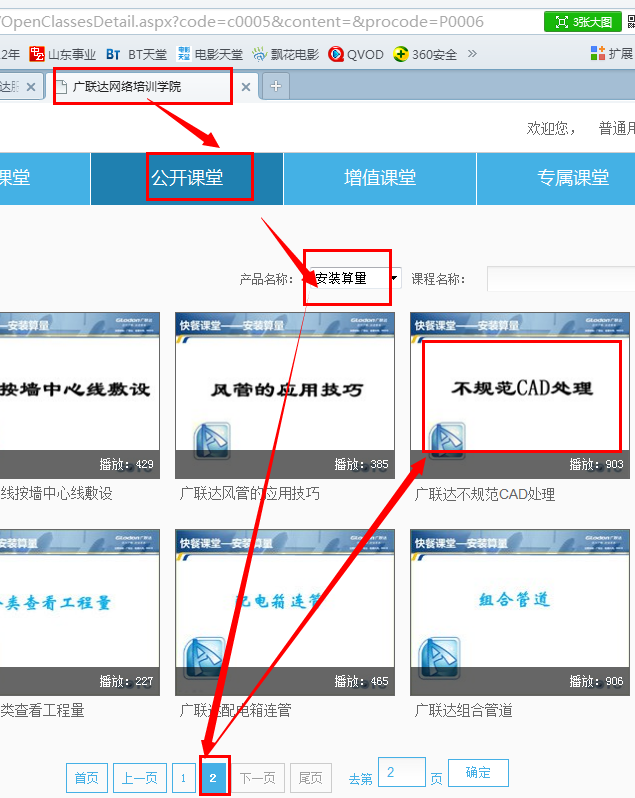Open the 360安全 bookmark
This screenshot has height=798, width=635.
425,54
